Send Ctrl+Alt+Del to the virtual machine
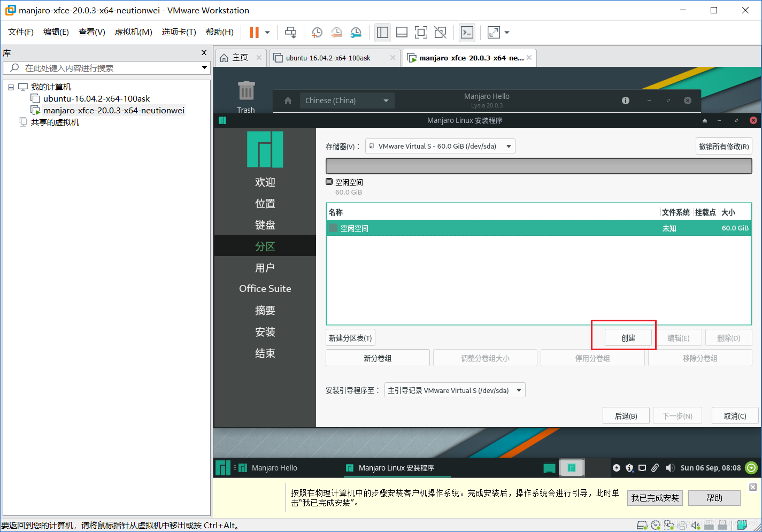 pos(290,33)
